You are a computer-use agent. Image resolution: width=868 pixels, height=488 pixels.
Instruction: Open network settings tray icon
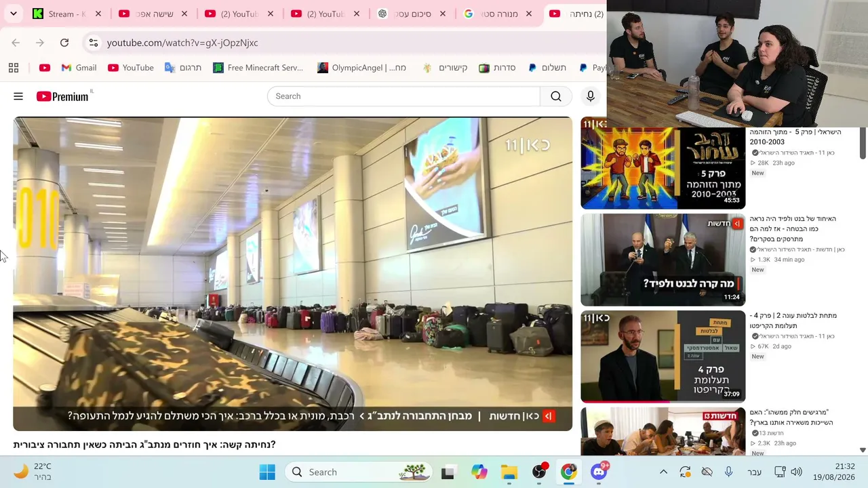(x=780, y=472)
